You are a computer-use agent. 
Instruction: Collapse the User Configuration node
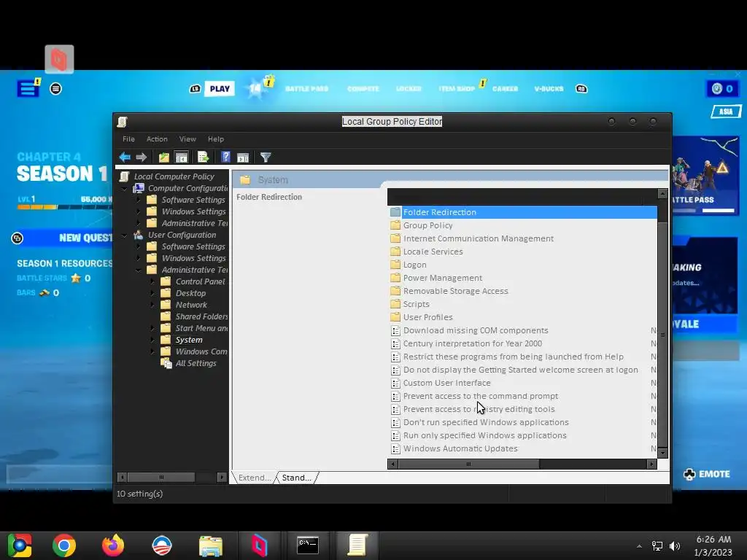(125, 236)
